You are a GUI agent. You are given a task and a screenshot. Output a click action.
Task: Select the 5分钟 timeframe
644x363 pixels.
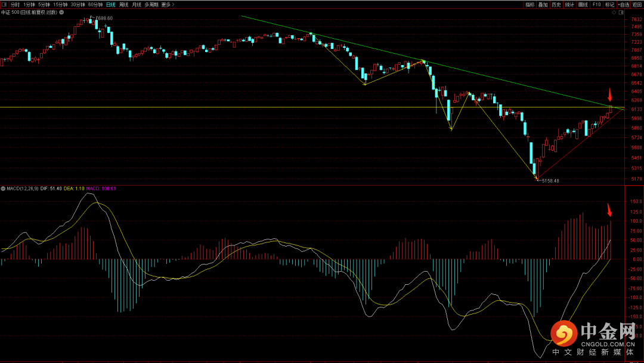coord(44,4)
